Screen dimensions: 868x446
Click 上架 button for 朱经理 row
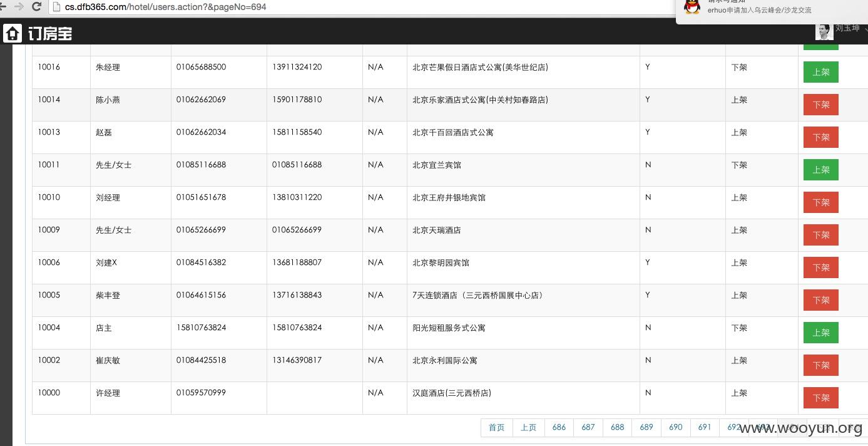(821, 72)
